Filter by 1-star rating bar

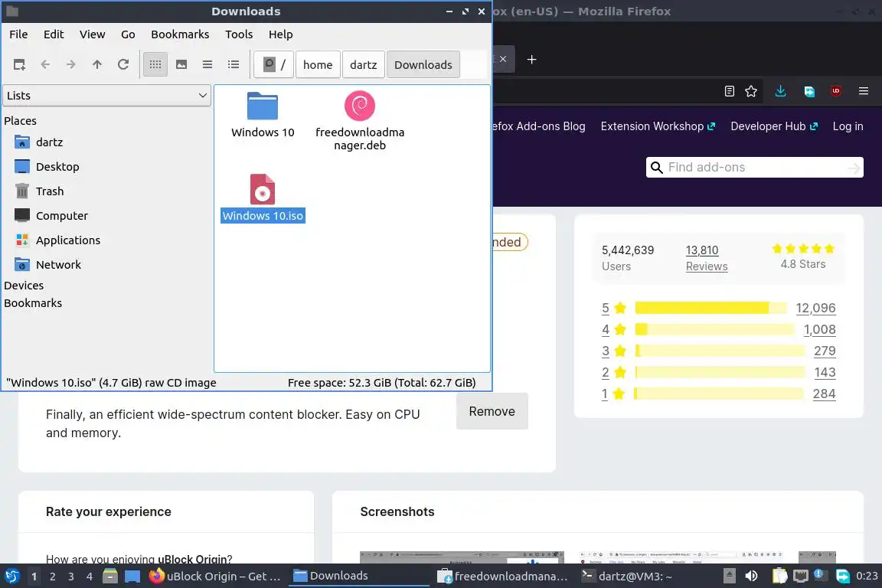click(719, 394)
